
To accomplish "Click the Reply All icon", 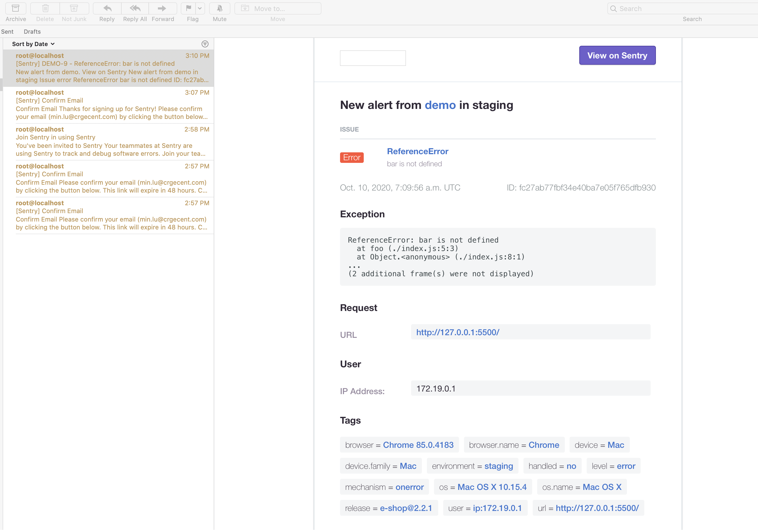I will (x=135, y=9).
